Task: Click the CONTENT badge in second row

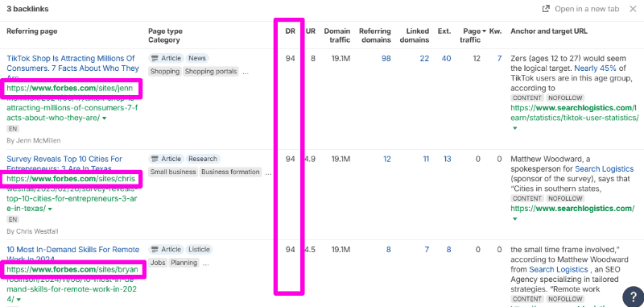Action: click(527, 198)
